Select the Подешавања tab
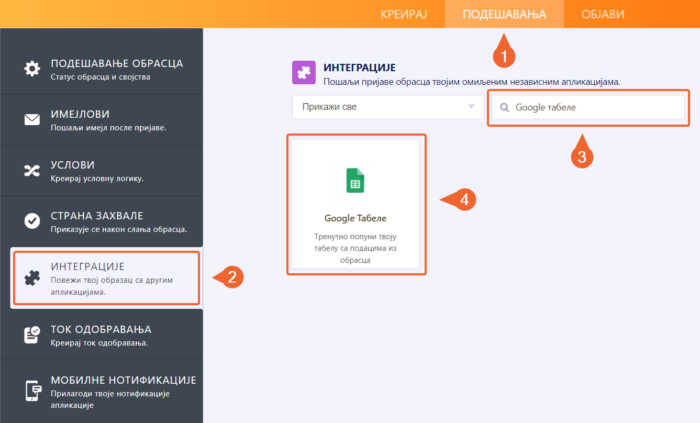The width and height of the screenshot is (700, 423). coord(504,14)
